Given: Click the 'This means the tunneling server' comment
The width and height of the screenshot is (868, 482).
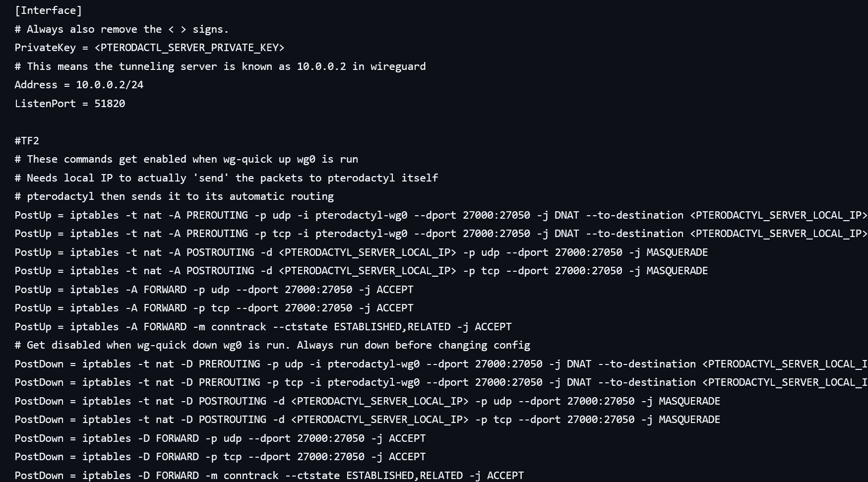Looking at the screenshot, I should tap(220, 66).
